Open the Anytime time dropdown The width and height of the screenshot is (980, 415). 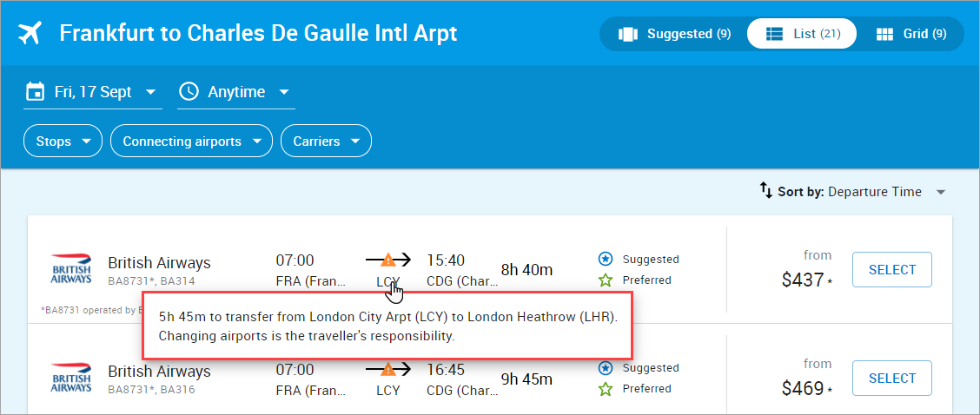(x=235, y=93)
